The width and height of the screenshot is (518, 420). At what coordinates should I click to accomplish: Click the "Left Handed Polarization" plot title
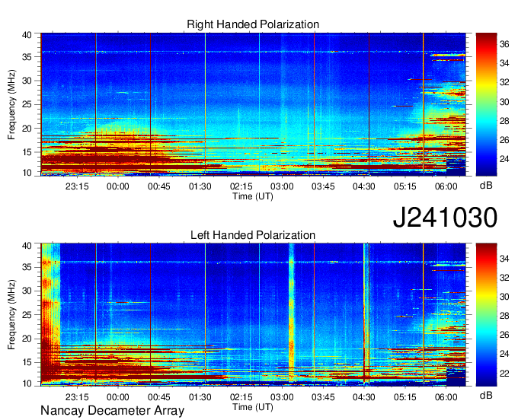click(253, 235)
